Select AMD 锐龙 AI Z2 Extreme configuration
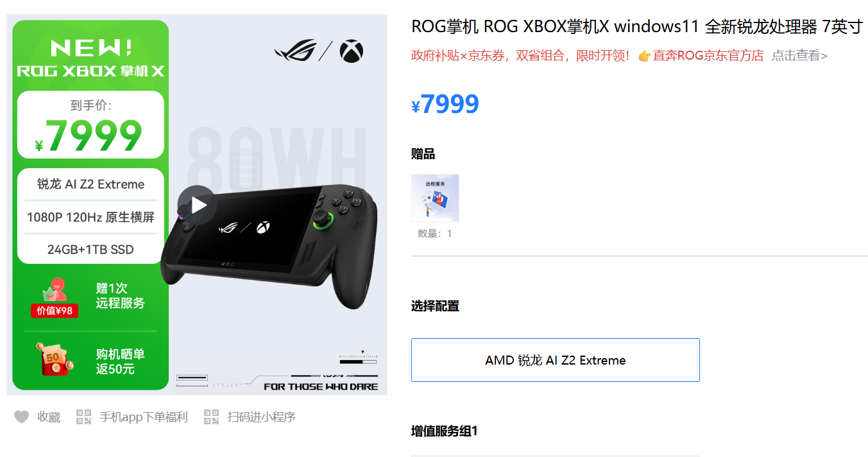This screenshot has height=457, width=868. point(556,360)
